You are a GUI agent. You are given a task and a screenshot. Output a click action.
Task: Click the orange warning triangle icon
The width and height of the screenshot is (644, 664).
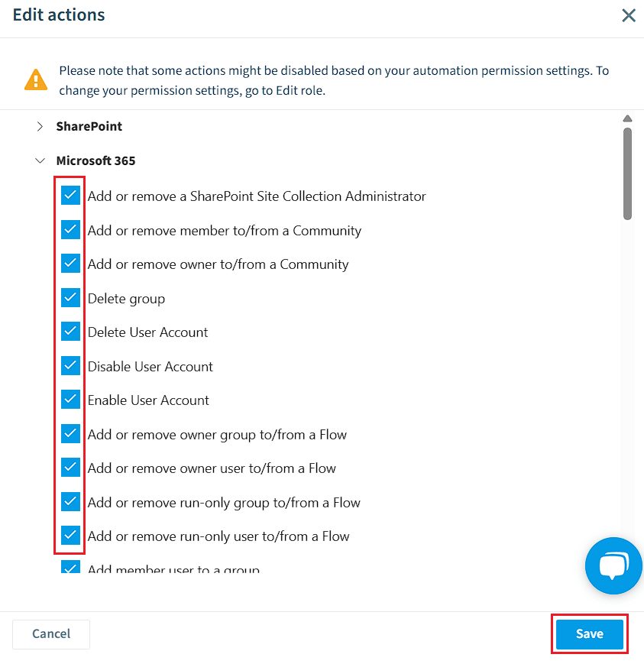[36, 79]
